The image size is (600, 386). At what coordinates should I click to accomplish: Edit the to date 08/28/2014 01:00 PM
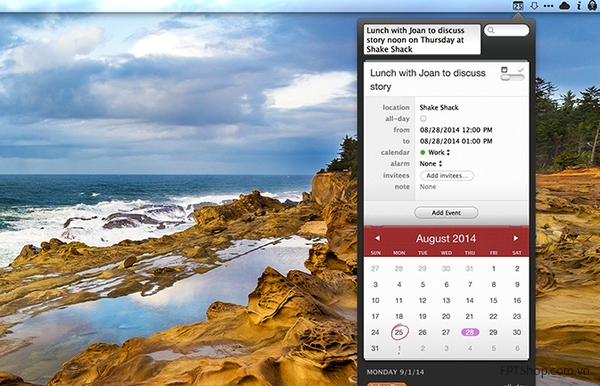(x=456, y=141)
